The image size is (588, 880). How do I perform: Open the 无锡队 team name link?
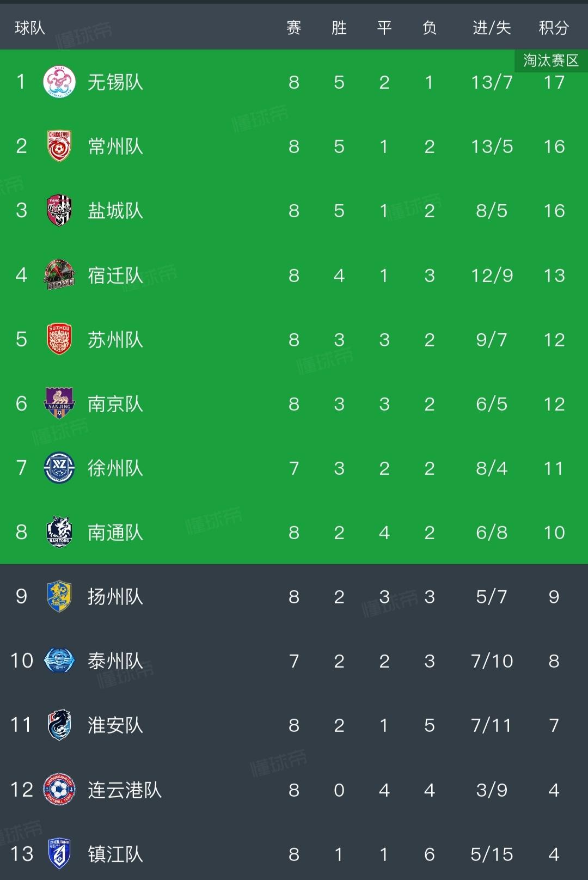[115, 82]
